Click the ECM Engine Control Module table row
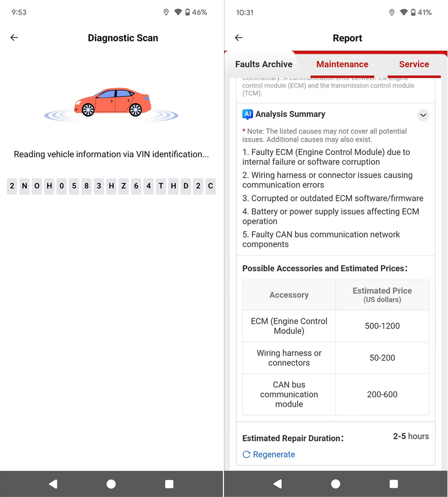 point(289,326)
